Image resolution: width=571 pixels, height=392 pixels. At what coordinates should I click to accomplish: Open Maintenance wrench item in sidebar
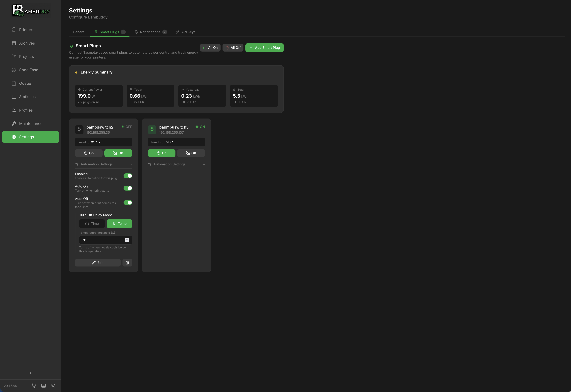[x=31, y=124]
